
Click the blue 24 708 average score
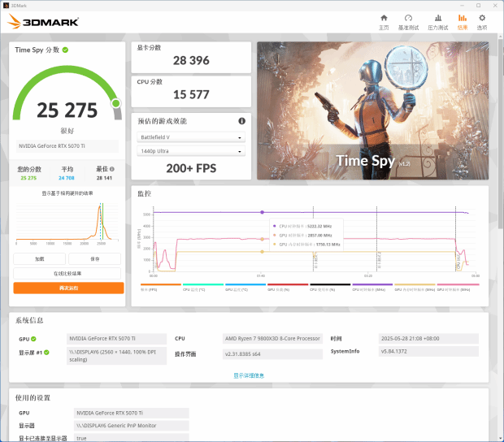pyautogui.click(x=67, y=178)
